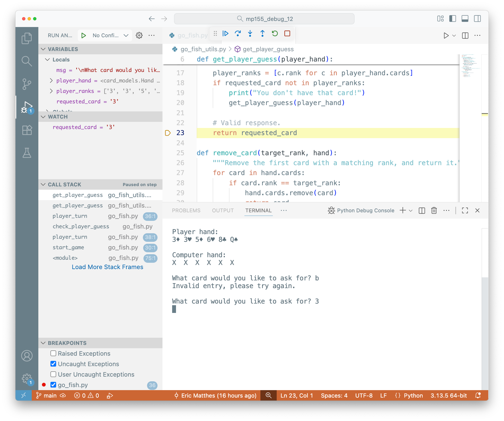
Task: Switch to the PROBLEMS tab
Action: [186, 211]
